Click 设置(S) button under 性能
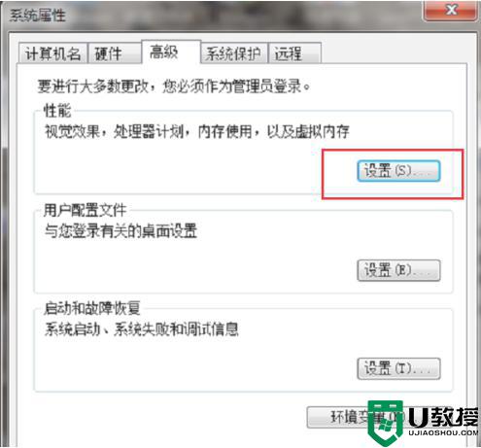Screen dimensions: 481x448 398,171
